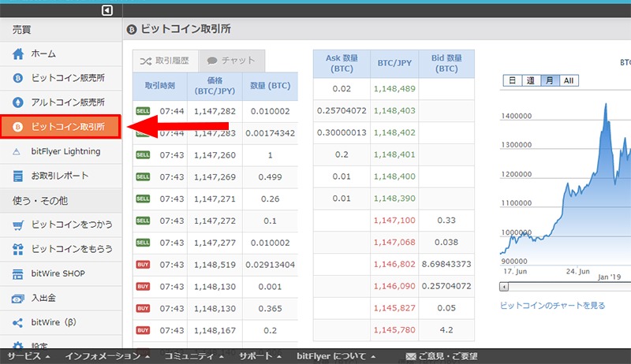This screenshot has width=631, height=364.
Task: Switch to 取引履歴 tab
Action: tap(166, 61)
